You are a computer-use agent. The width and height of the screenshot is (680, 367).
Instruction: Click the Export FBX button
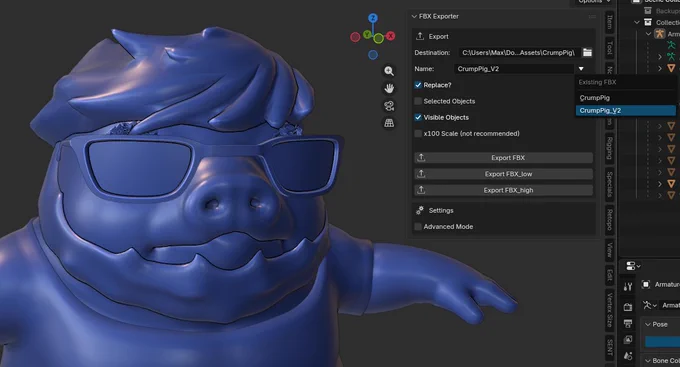503,158
